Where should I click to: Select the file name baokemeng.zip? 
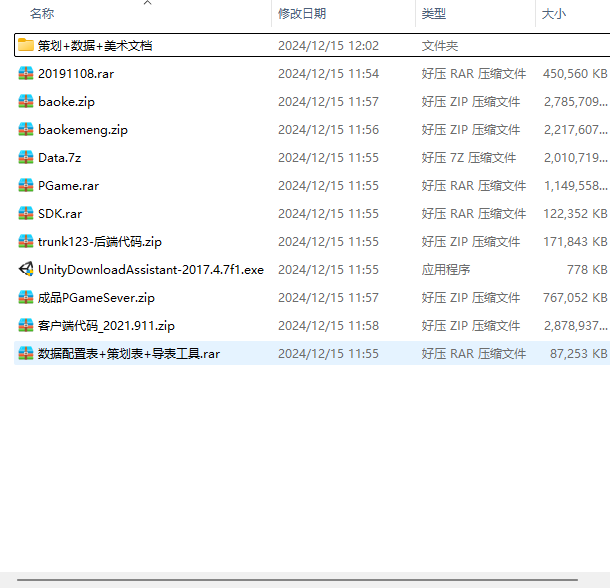[x=83, y=130]
